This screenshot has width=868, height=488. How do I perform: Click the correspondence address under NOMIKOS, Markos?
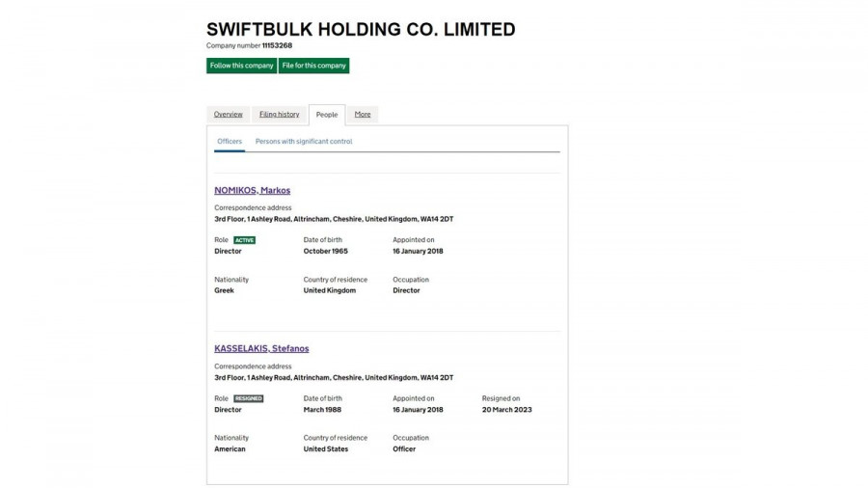click(334, 219)
